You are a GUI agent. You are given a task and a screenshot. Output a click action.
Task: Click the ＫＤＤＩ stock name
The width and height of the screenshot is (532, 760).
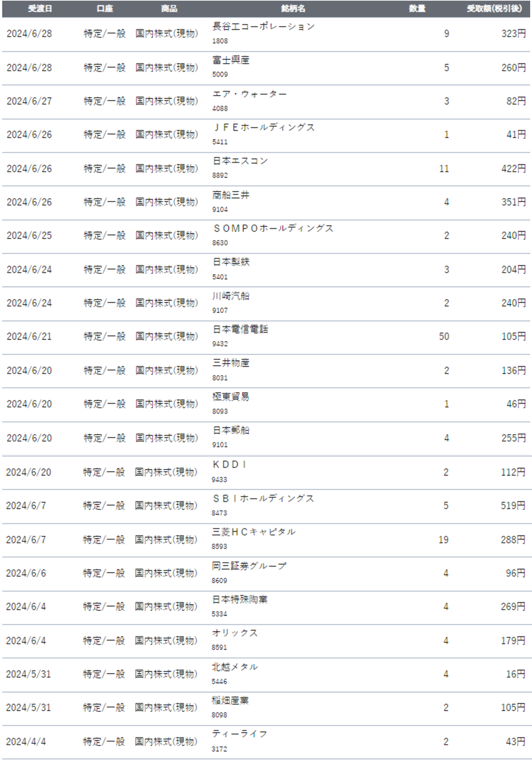(x=229, y=465)
